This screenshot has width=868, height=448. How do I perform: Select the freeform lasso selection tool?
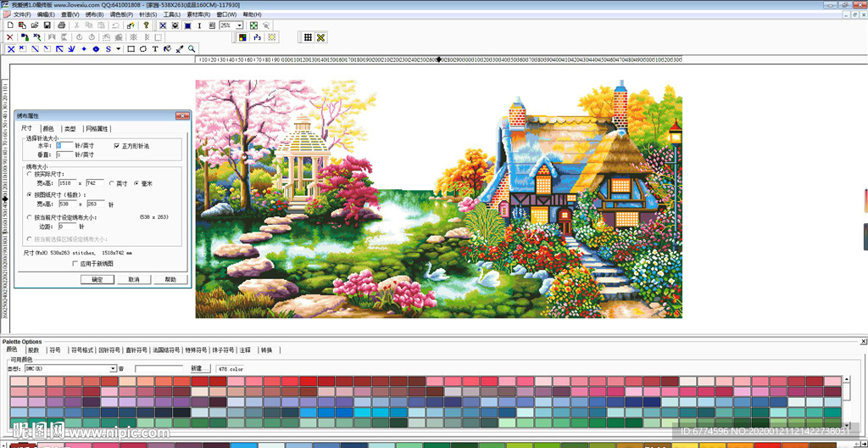pyautogui.click(x=143, y=49)
